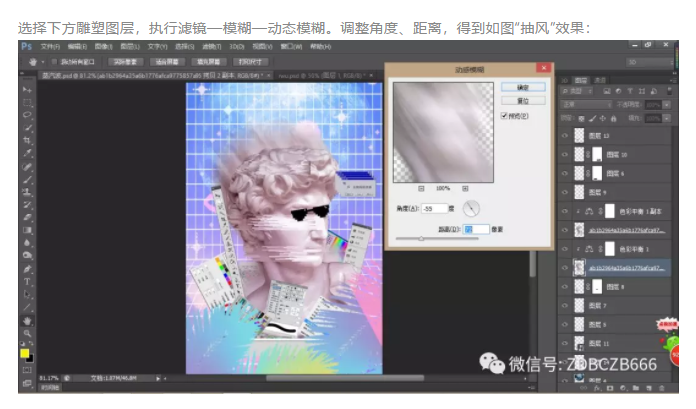Screen dimensions: 696x409
Task: Select the Line shape tool
Action: pyautogui.click(x=27, y=307)
